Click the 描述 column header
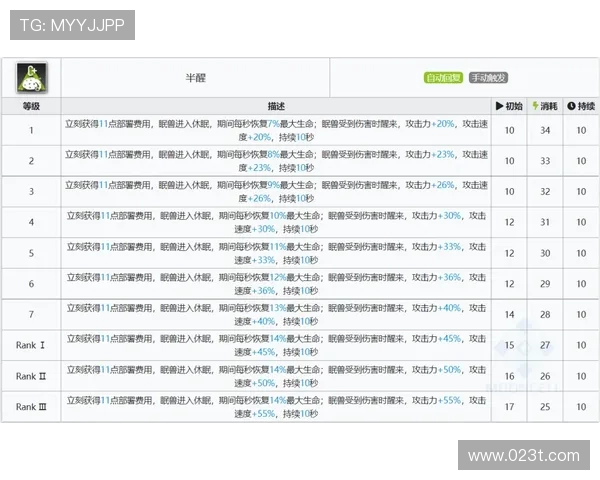 pos(276,106)
